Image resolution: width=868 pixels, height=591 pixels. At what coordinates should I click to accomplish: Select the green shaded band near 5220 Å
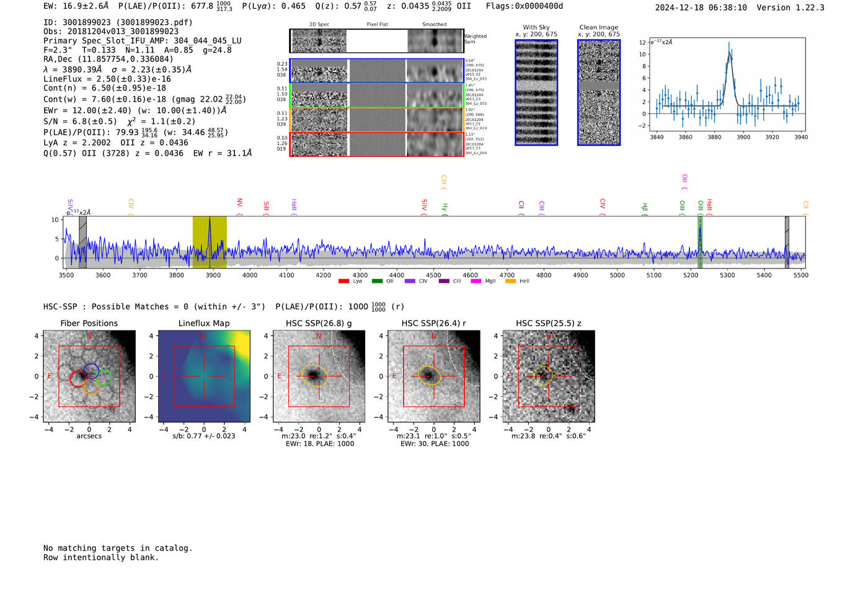pos(700,242)
